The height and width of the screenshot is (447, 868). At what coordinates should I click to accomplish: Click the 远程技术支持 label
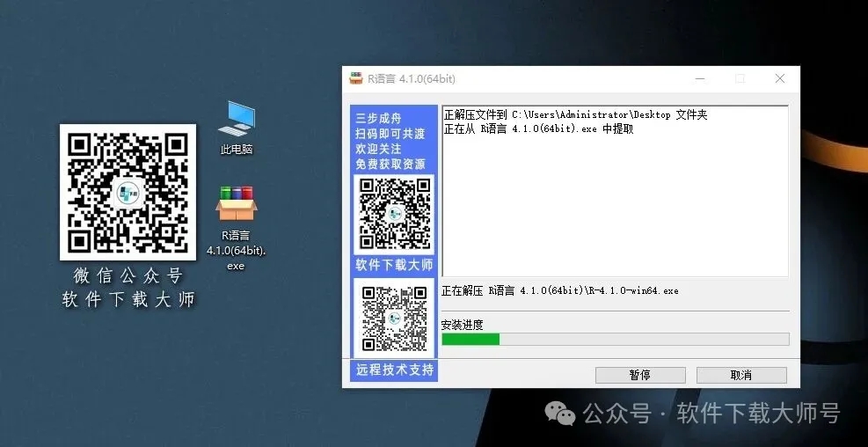395,370
